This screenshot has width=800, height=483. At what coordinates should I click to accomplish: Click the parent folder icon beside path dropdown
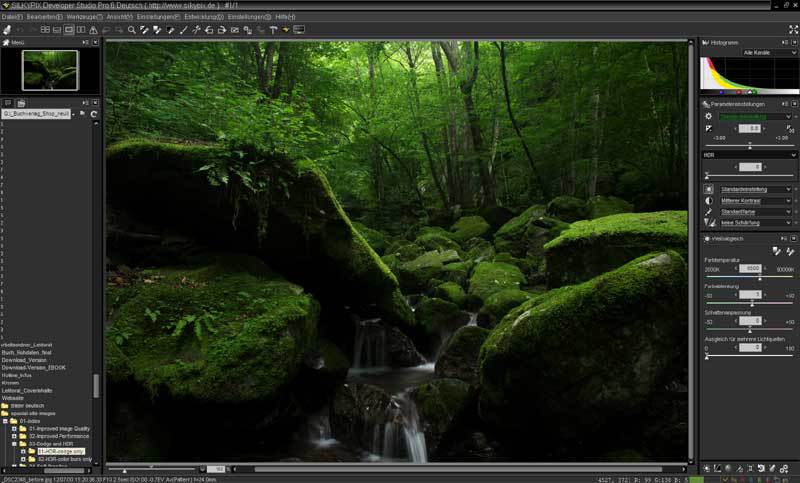click(82, 114)
